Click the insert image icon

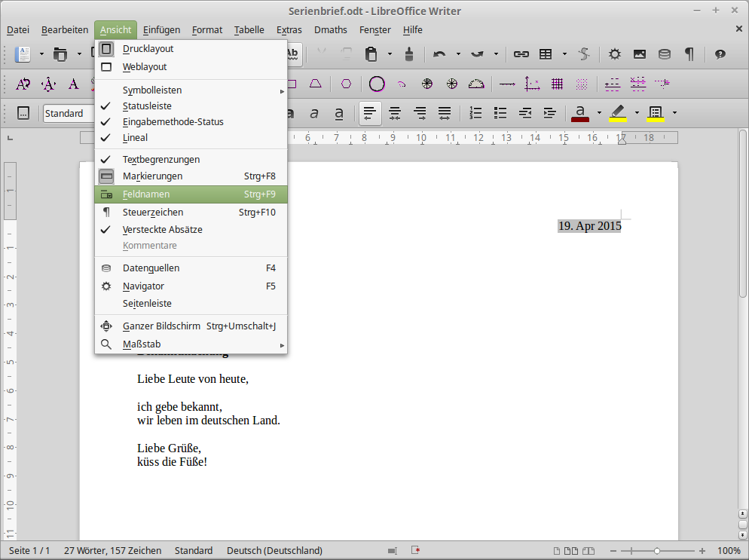coord(640,54)
